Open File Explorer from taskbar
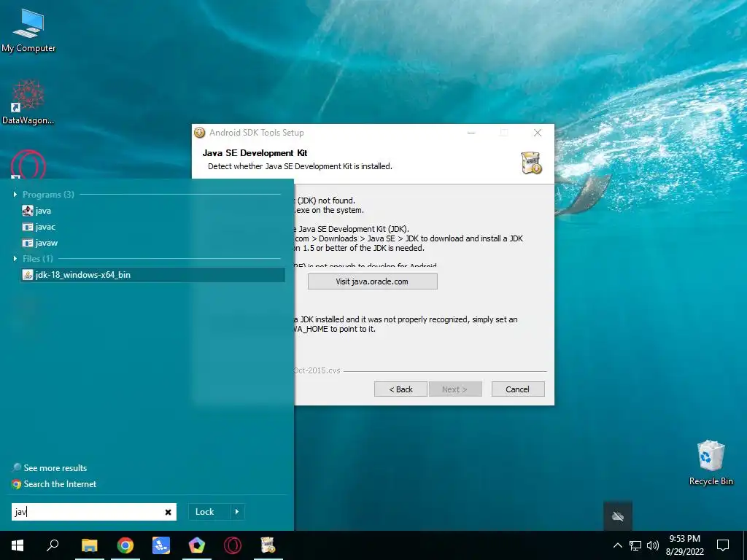This screenshot has height=560, width=747. [90, 545]
